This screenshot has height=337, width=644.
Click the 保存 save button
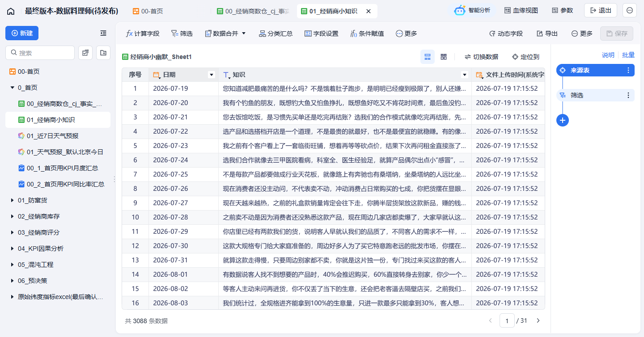617,34
